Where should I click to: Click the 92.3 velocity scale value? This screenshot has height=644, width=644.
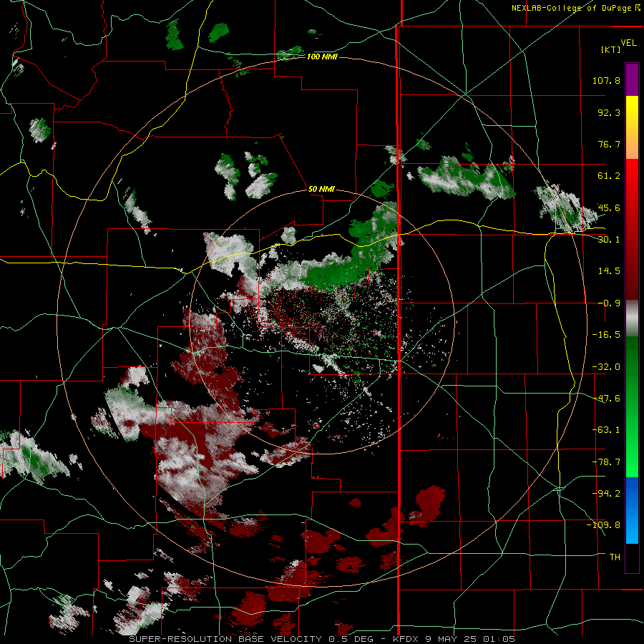tap(609, 112)
